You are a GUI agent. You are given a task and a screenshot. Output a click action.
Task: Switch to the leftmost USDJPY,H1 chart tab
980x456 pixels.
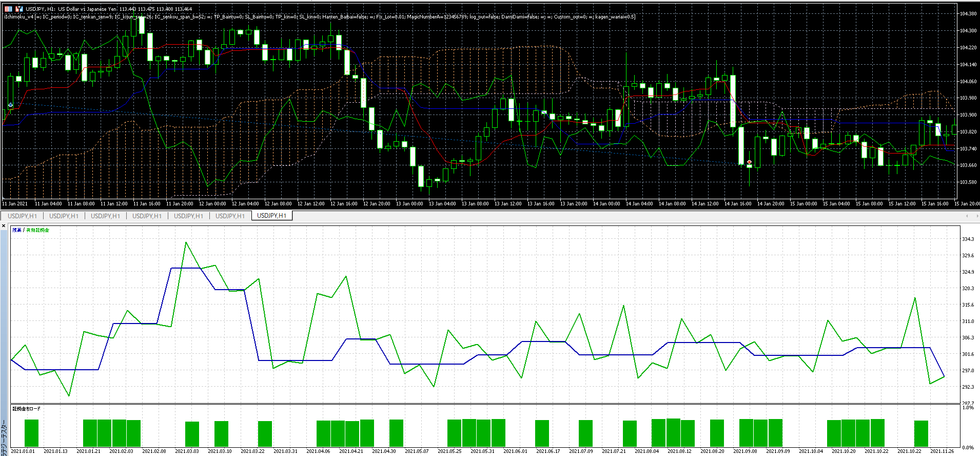[x=22, y=216]
